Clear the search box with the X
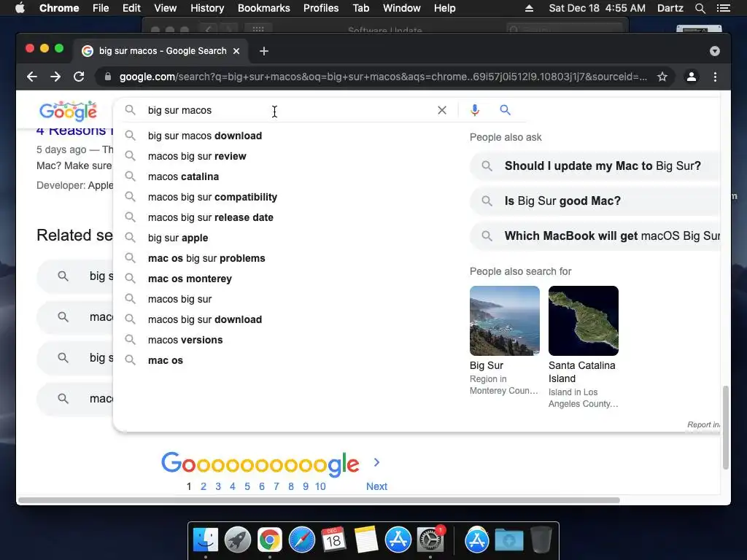 tap(442, 110)
